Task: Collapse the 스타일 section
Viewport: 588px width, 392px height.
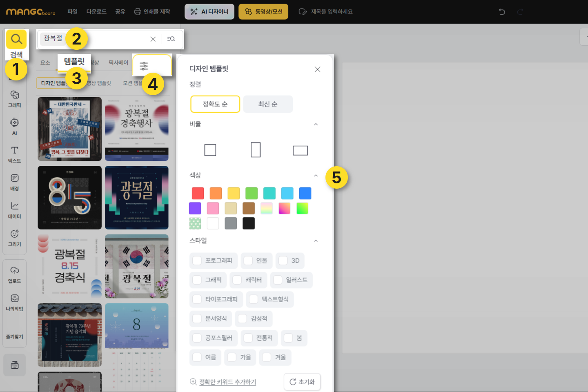Action: tap(316, 241)
